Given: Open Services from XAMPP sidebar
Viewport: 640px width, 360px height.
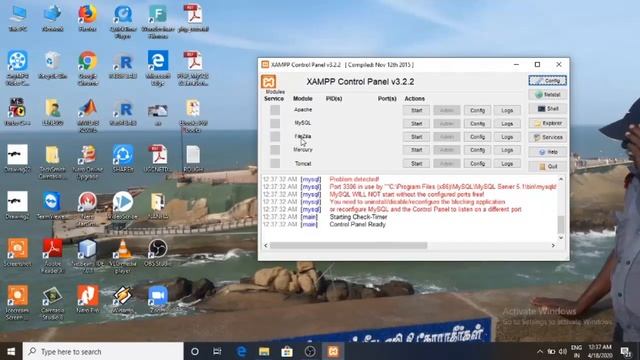Looking at the screenshot, I should (x=547, y=137).
